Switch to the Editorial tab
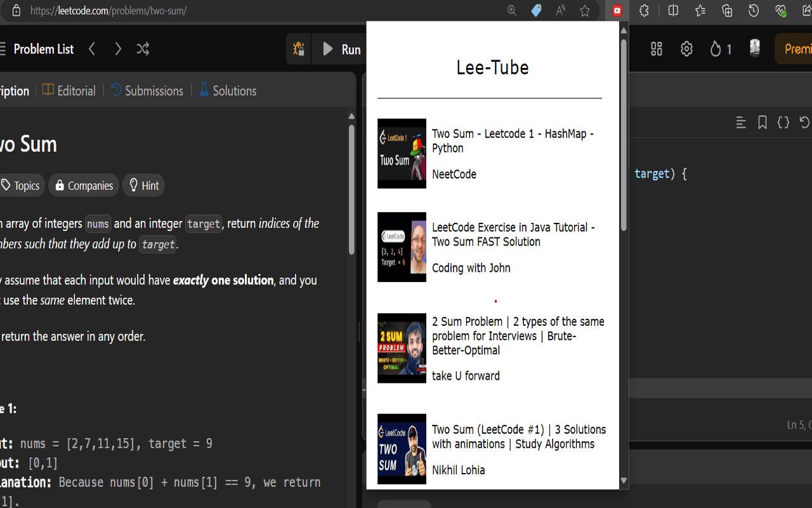Viewport: 812px width, 508px height. click(69, 91)
